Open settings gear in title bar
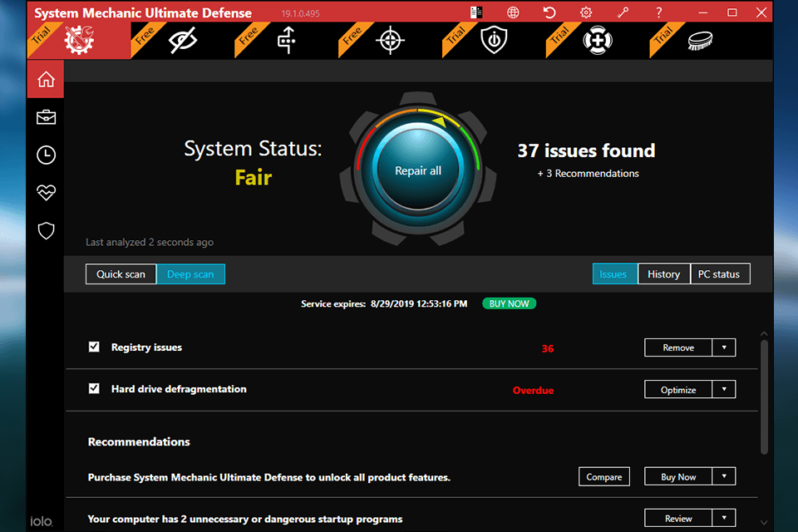 click(x=586, y=12)
